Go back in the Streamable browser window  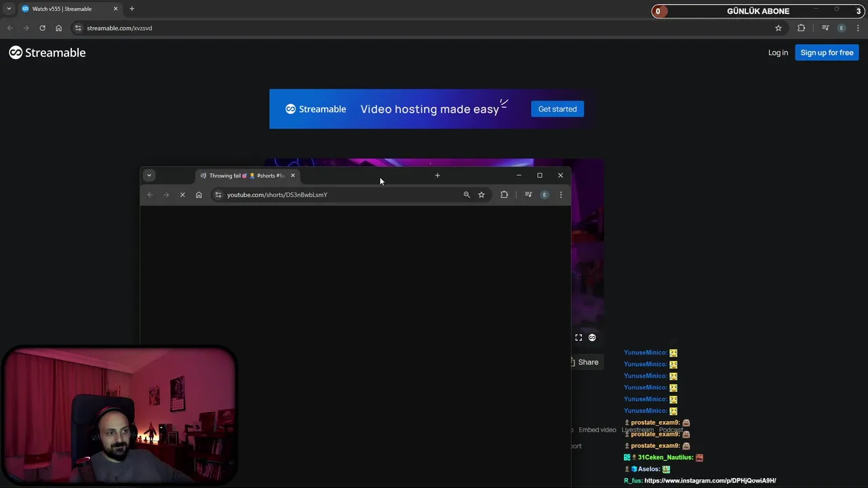click(x=9, y=28)
